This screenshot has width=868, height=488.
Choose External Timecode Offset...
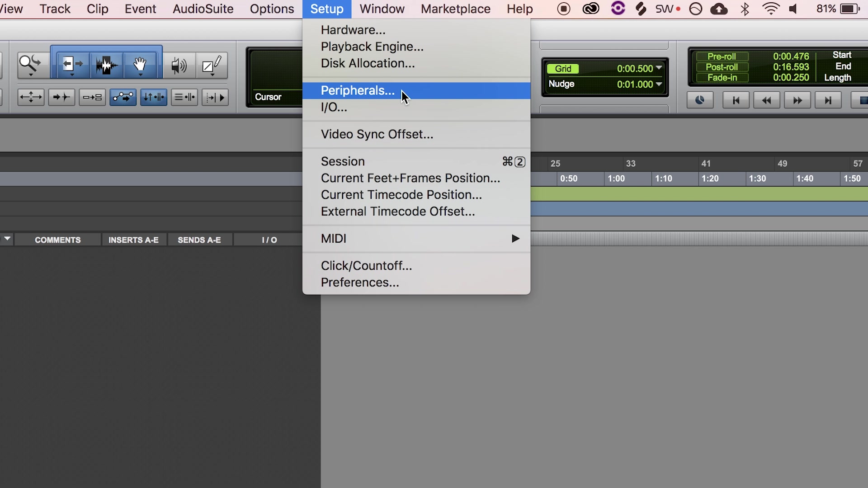point(416,211)
